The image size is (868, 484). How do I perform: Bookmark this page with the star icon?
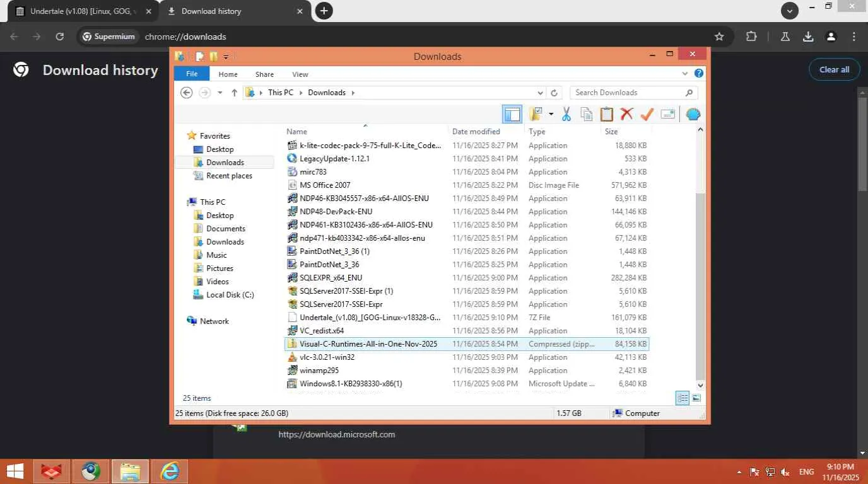pos(719,37)
